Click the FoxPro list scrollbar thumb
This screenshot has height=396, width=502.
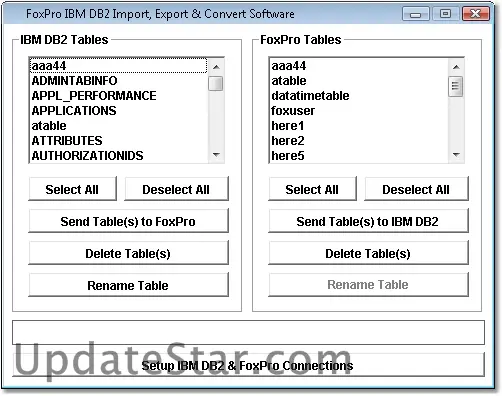[x=456, y=86]
